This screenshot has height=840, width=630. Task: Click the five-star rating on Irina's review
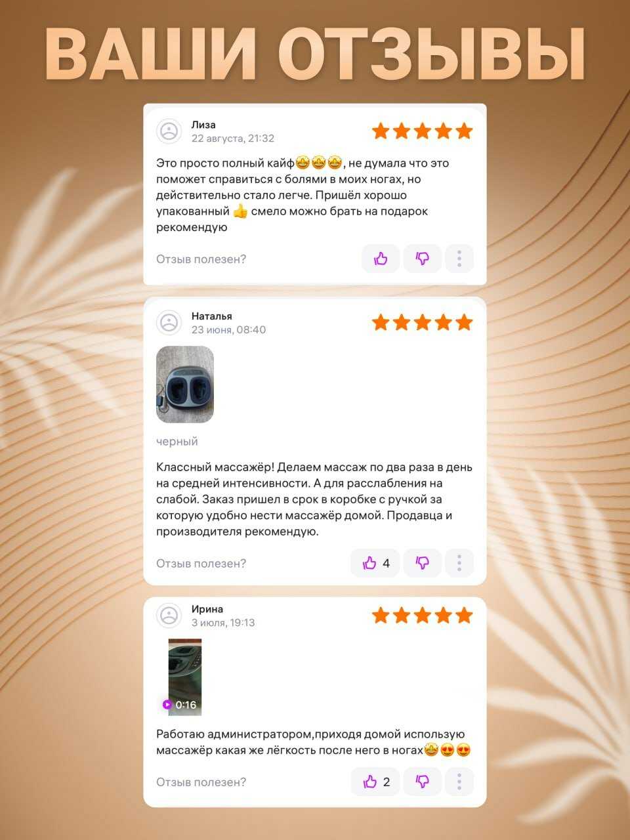[x=422, y=616]
